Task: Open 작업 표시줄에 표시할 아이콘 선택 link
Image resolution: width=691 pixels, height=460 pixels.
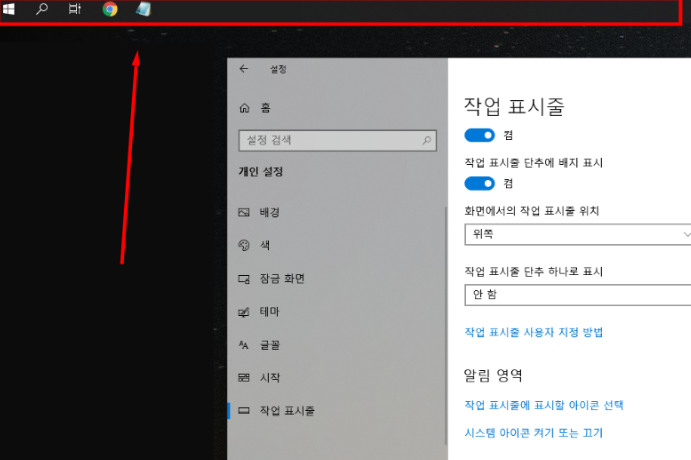Action: click(544, 405)
